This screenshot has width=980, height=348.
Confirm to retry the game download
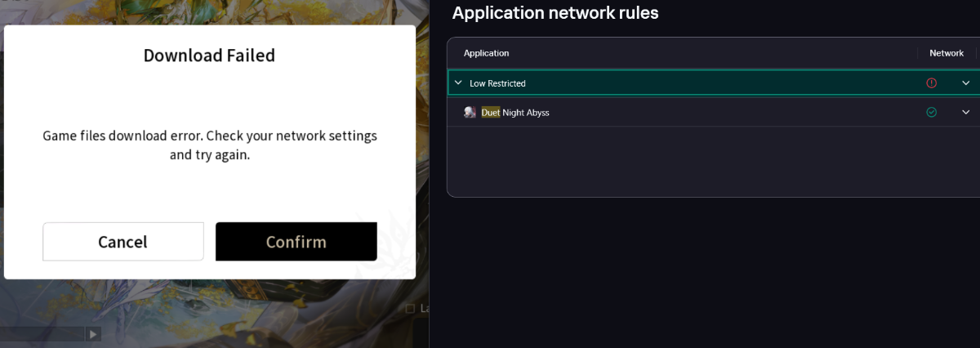point(296,242)
